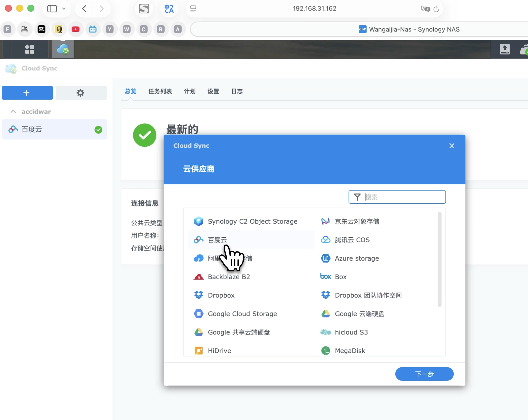Click the large green status checkmark

coord(144,135)
